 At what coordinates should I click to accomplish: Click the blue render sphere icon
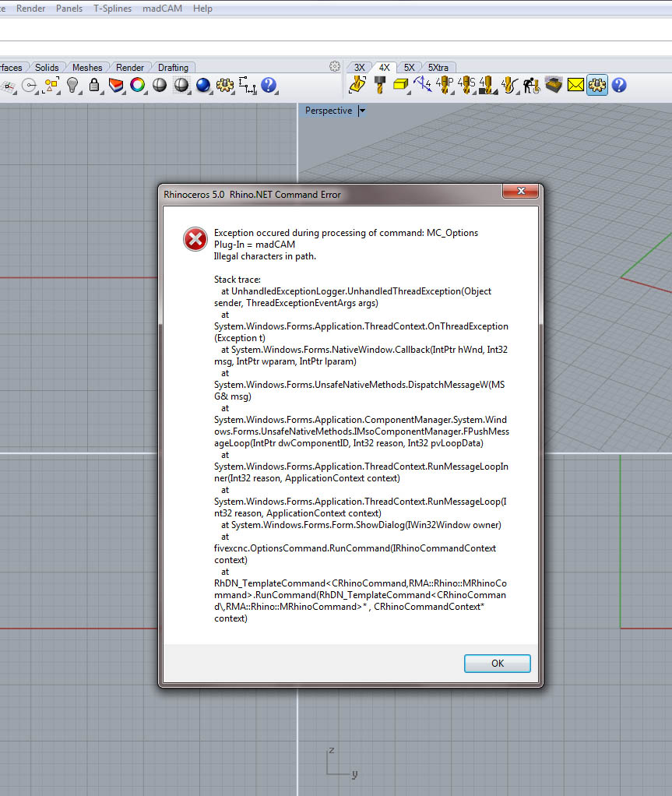pyautogui.click(x=203, y=86)
